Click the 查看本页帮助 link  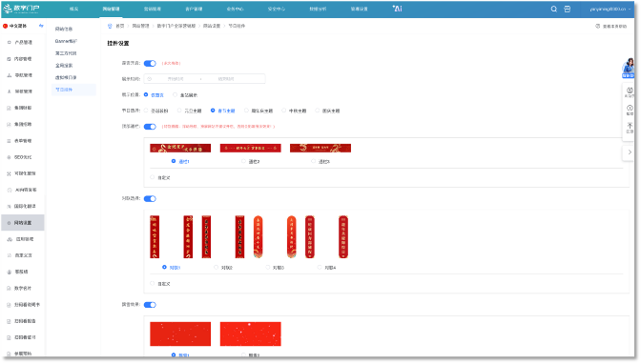[x=614, y=26]
